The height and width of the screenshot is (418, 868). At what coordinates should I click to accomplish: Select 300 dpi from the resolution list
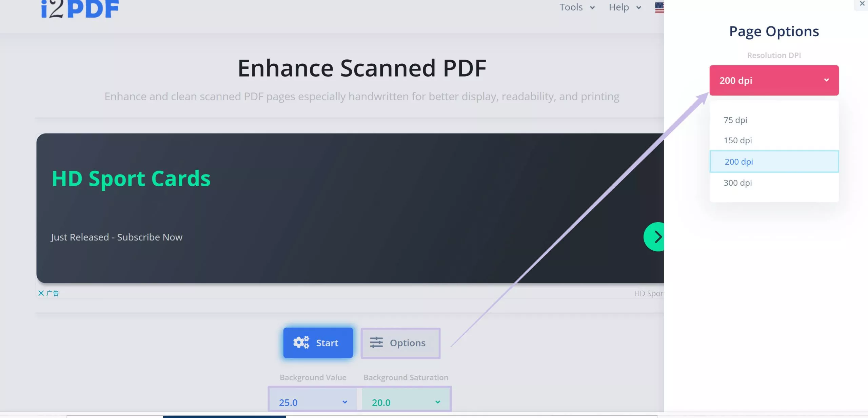[737, 183]
